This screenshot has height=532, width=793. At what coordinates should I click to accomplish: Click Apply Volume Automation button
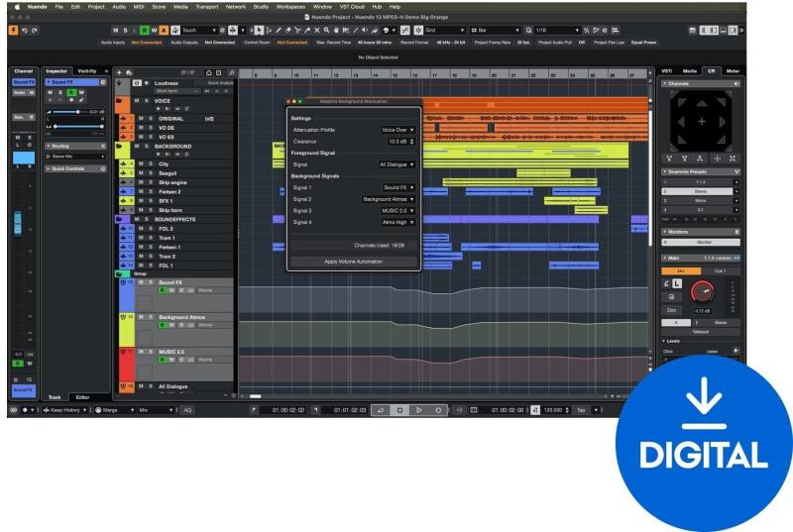tap(354, 262)
